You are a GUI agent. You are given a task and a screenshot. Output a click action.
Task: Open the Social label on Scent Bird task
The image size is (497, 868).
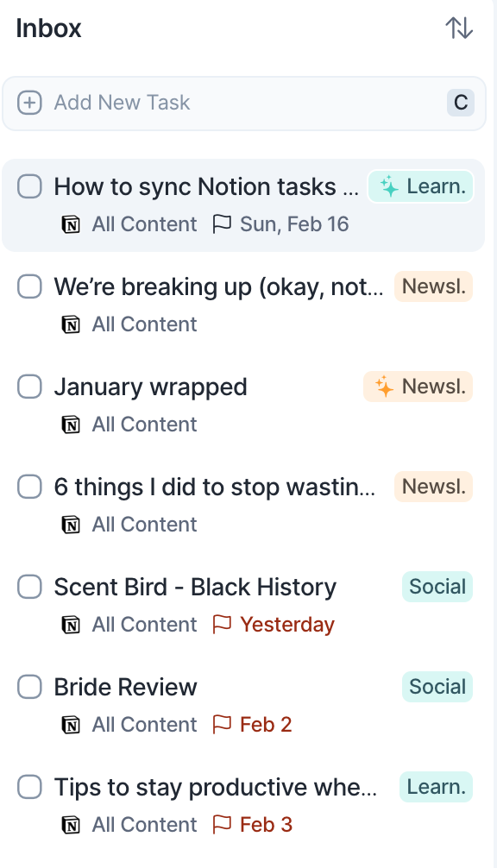click(x=437, y=587)
